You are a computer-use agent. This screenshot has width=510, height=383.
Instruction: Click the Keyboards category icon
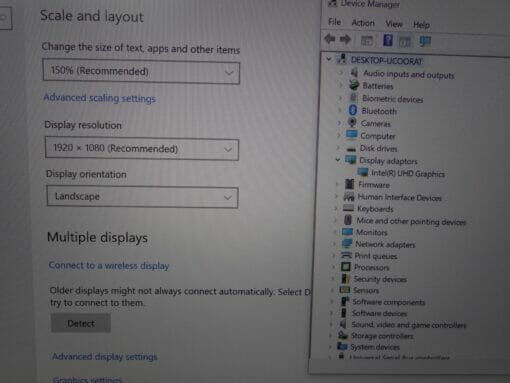pos(348,208)
